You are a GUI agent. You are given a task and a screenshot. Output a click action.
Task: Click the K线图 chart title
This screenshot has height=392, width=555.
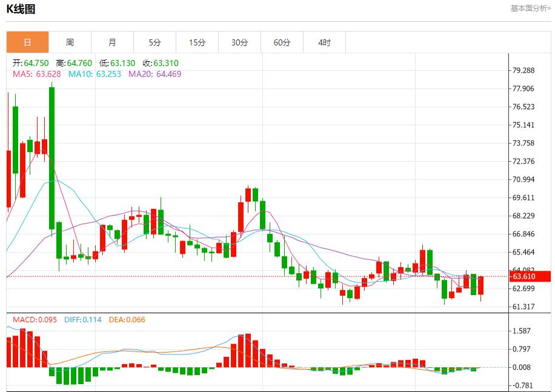click(21, 9)
